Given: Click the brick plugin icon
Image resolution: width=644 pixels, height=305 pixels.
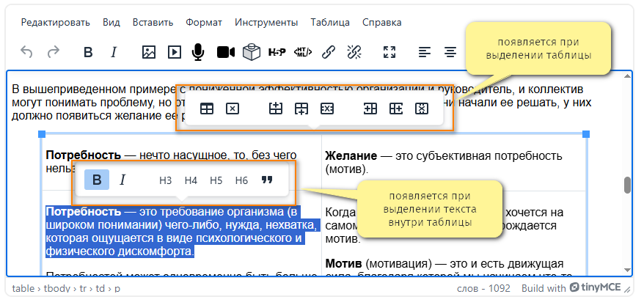Looking at the screenshot, I should [252, 52].
